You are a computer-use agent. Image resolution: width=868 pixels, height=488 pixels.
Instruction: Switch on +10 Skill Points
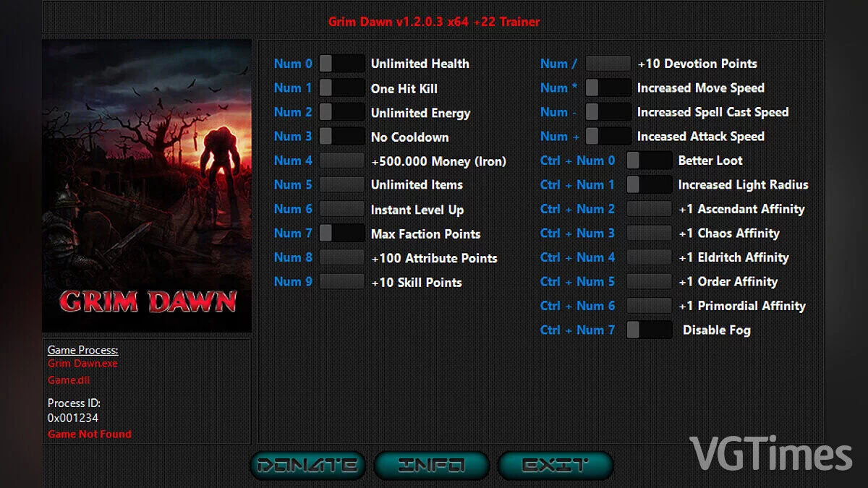click(x=341, y=282)
